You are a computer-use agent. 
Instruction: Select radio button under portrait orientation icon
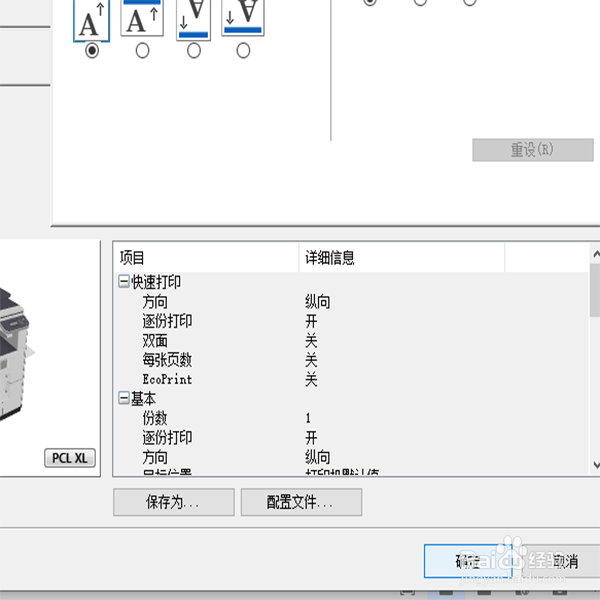pyautogui.click(x=92, y=51)
